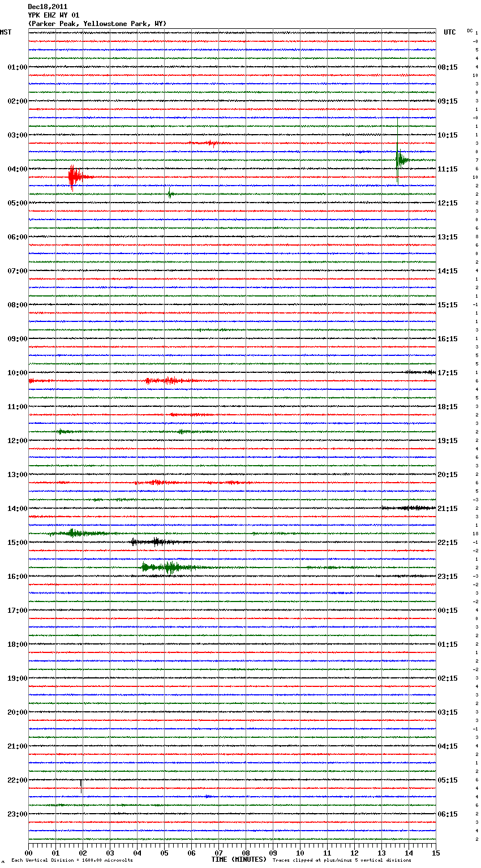Viewport: 481px width, 868px height.
Task: Select the 22:00 MST time label
Action: [17, 780]
